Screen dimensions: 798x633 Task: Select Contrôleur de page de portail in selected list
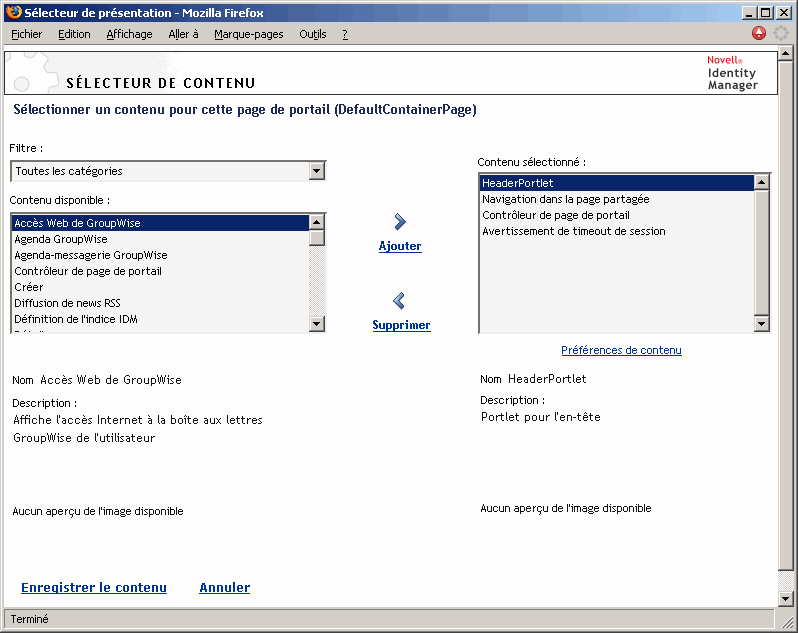tap(617, 215)
